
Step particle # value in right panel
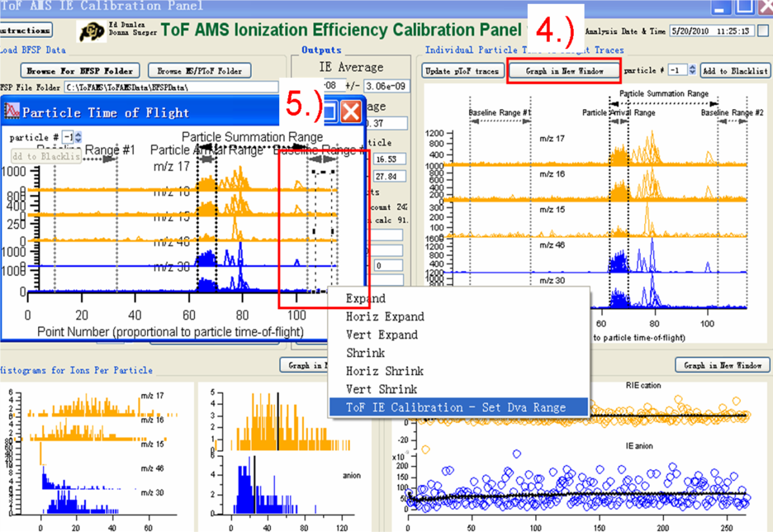[x=692, y=70]
